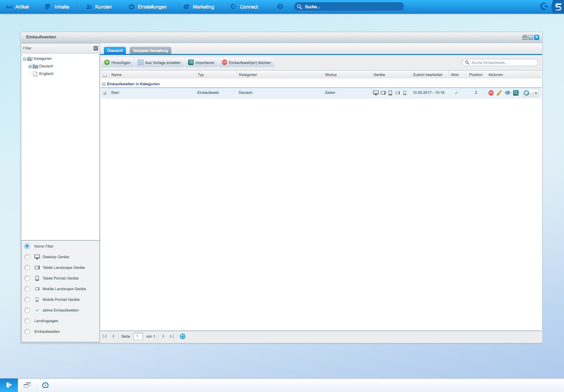Click the mobile landscape icon in Start row

398,93
